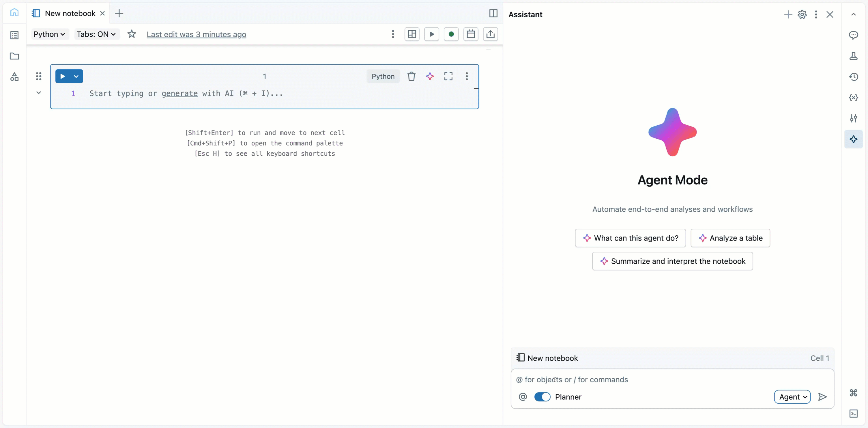Delete the cell using the trash icon
This screenshot has width=868, height=428.
coord(411,76)
